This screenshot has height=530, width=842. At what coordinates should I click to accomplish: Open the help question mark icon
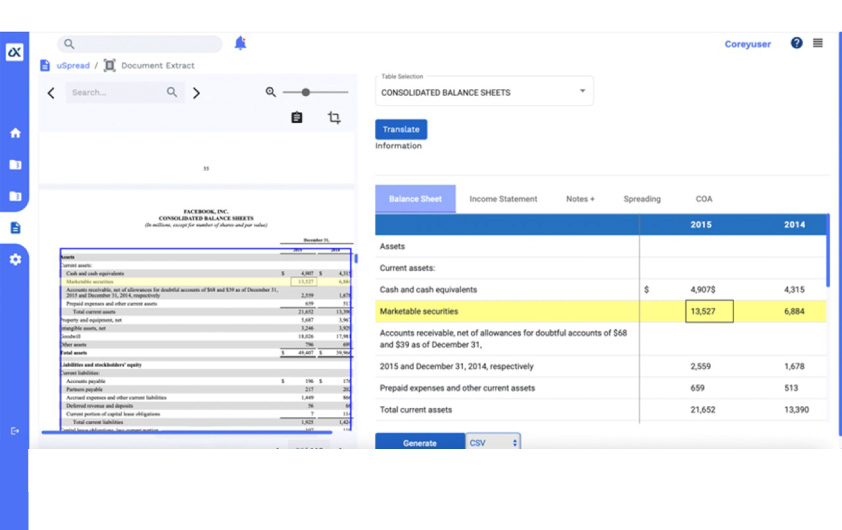(796, 43)
